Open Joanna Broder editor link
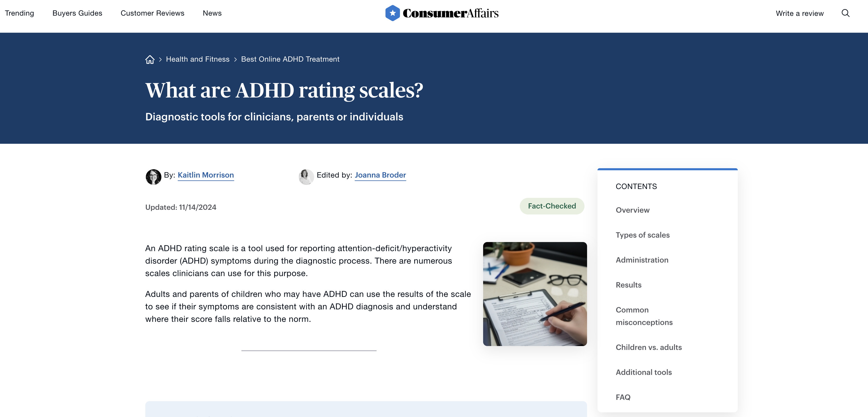 [380, 175]
